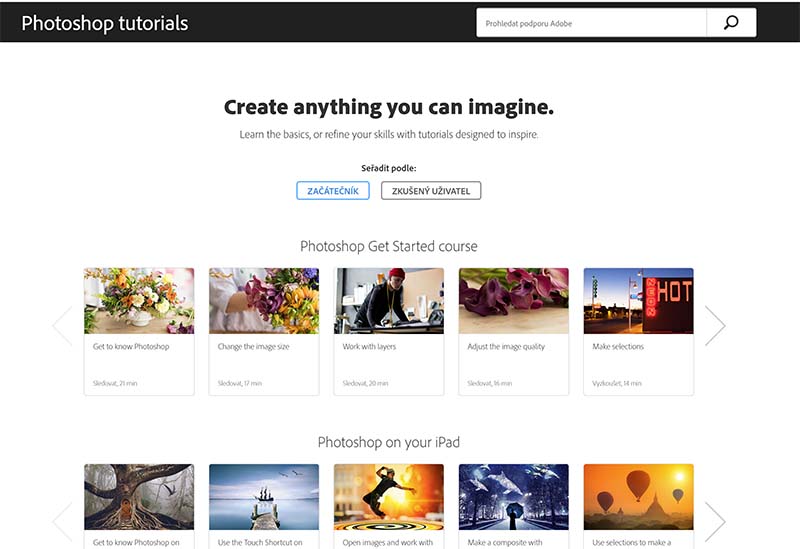Open Change the image size thumbnail
800x549 pixels.
point(264,301)
